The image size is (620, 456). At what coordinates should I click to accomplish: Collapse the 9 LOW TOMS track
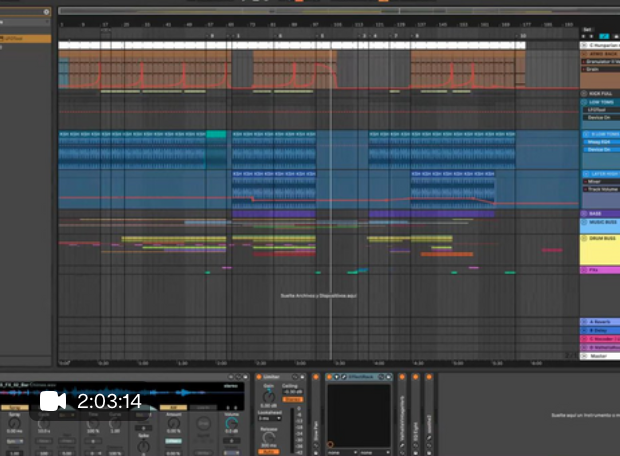pos(586,134)
